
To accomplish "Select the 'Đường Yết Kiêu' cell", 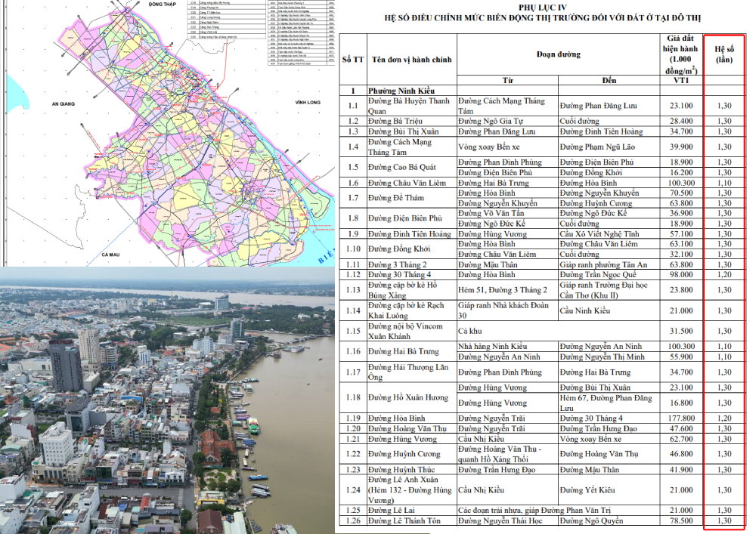I will click(x=587, y=490).
